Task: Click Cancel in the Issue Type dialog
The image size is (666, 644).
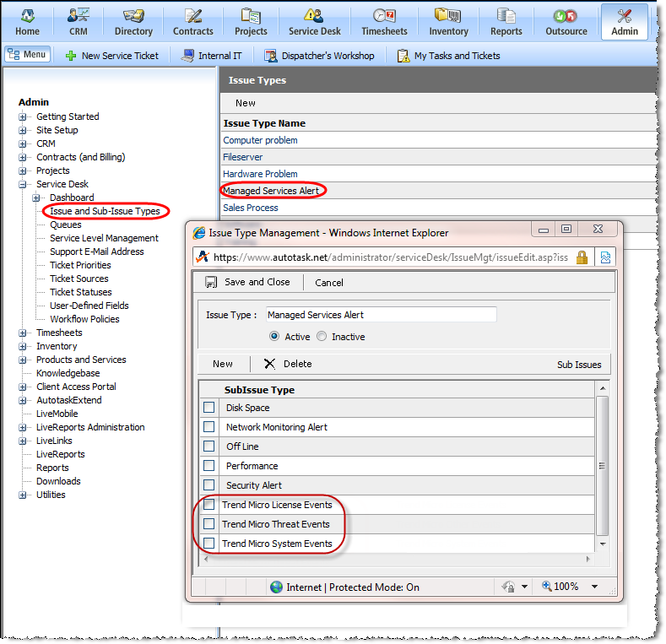Action: click(x=329, y=283)
